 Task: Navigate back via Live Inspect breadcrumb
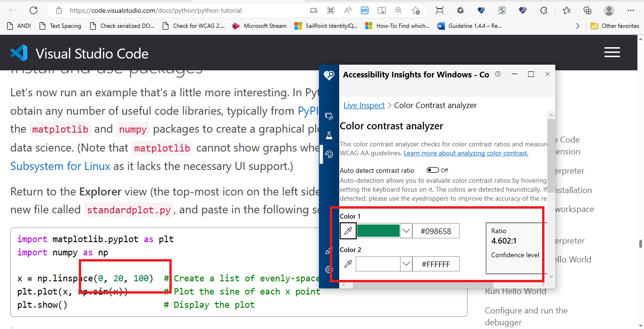click(364, 105)
